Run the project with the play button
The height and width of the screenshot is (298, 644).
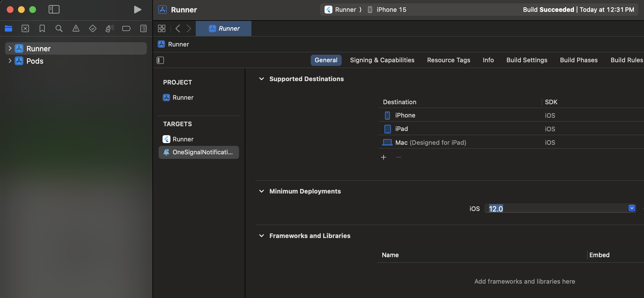(x=138, y=10)
